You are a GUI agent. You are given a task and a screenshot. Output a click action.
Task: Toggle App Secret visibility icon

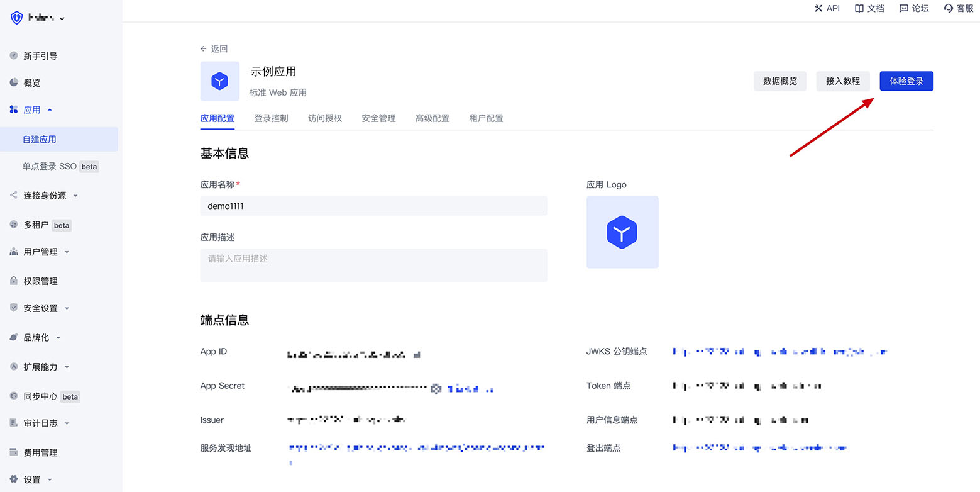coord(436,389)
